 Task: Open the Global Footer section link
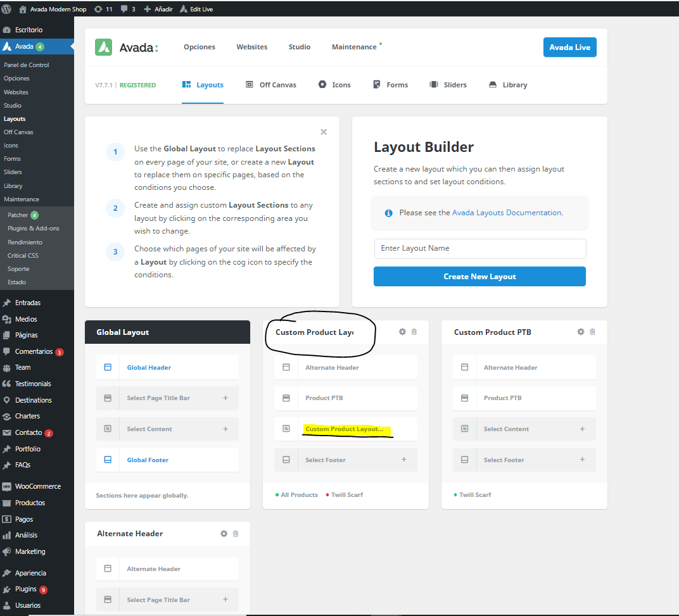point(148,460)
